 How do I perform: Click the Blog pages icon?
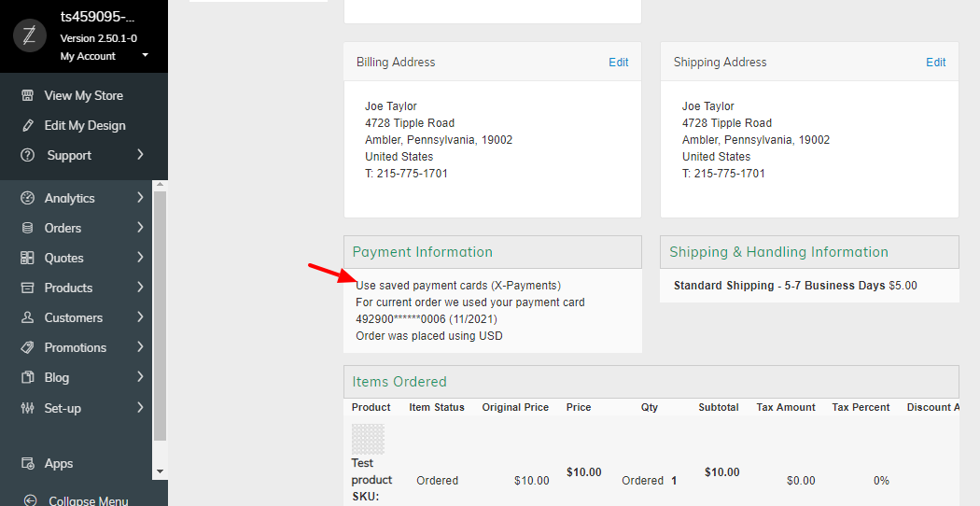click(x=27, y=377)
